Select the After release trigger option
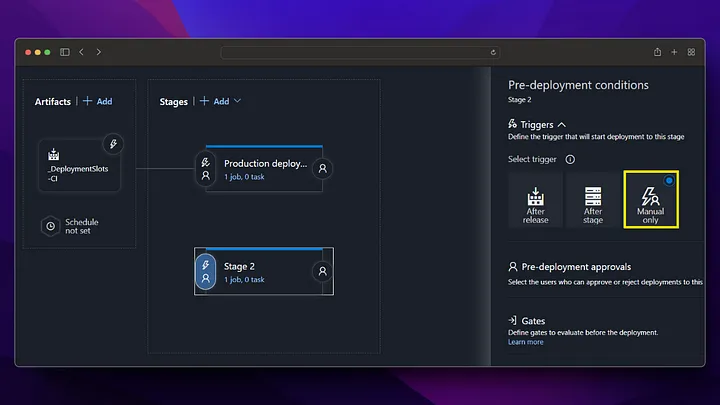Screen dimensions: 720x405 click(x=535, y=200)
